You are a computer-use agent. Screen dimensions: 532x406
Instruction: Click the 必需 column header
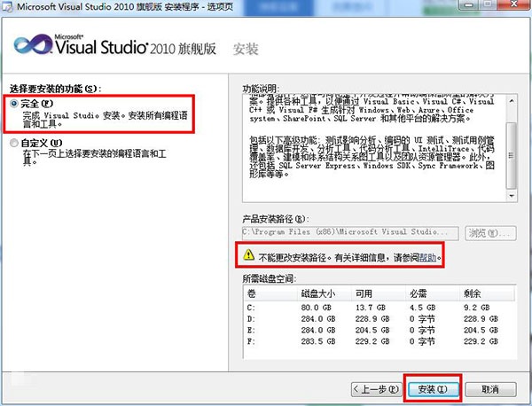[434, 293]
